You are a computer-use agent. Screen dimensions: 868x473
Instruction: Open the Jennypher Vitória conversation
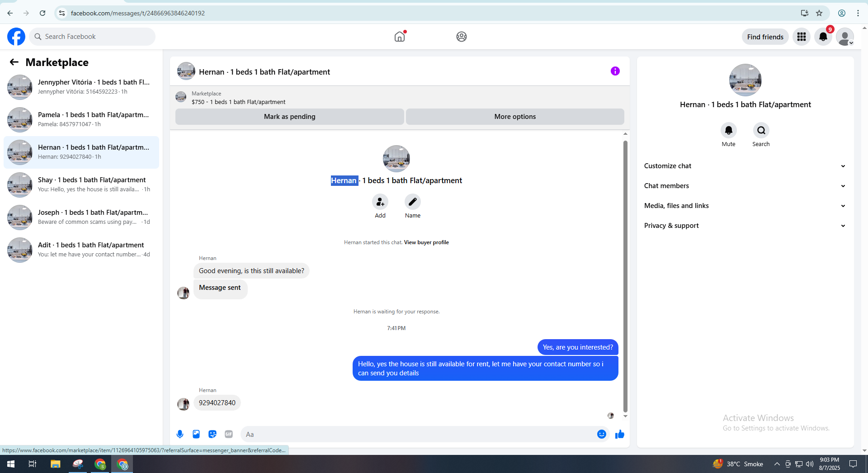click(x=81, y=87)
